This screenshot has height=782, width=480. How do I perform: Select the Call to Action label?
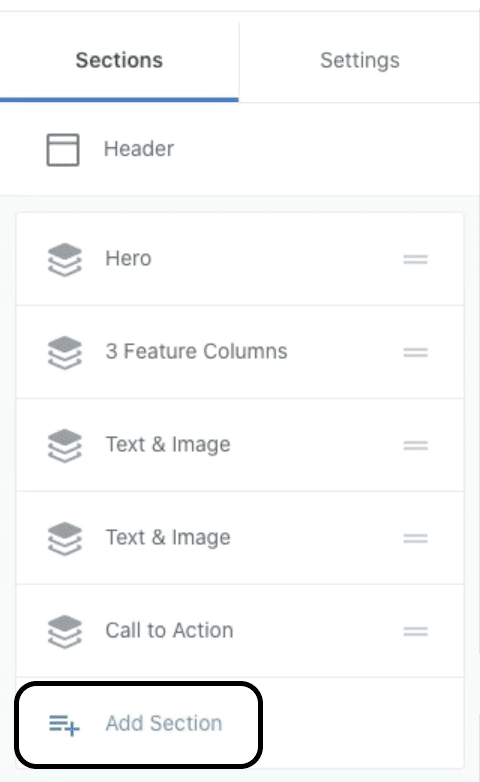coord(169,630)
